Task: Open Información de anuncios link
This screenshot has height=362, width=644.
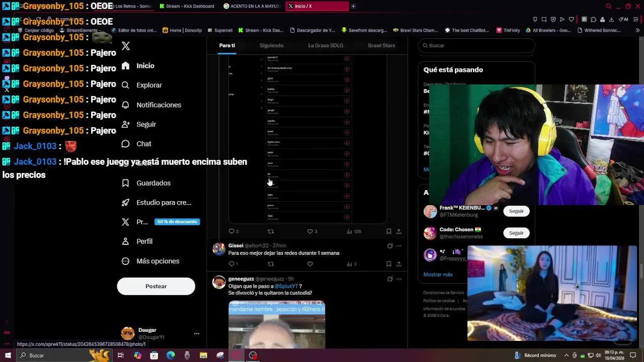Action: point(444,309)
